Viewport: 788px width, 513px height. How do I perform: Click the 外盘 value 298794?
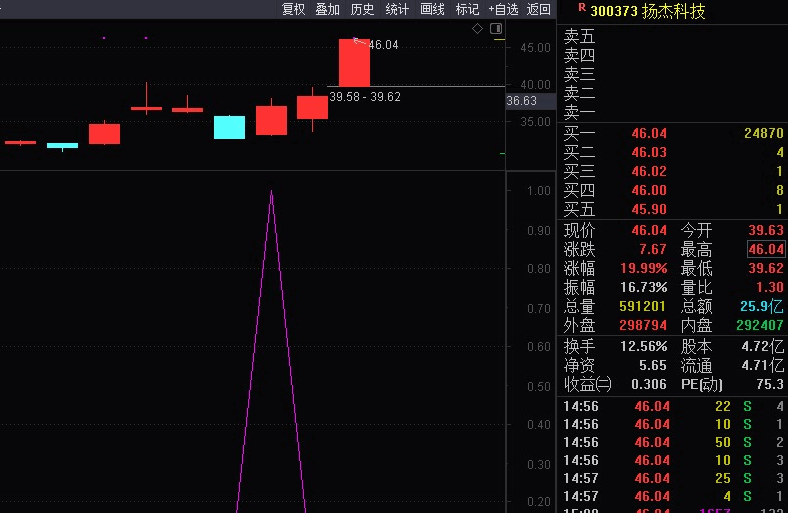[x=642, y=325]
